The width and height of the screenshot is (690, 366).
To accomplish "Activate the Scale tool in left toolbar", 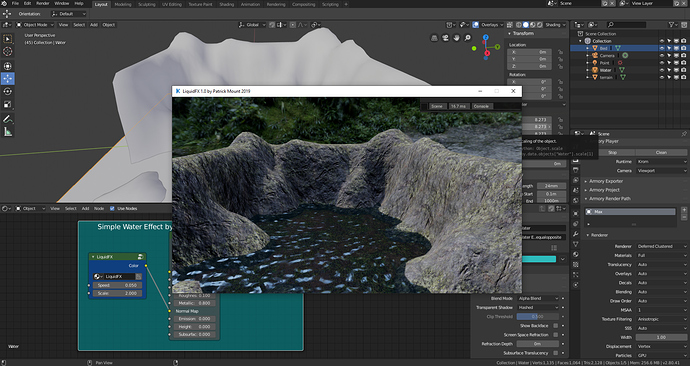I will click(x=7, y=105).
